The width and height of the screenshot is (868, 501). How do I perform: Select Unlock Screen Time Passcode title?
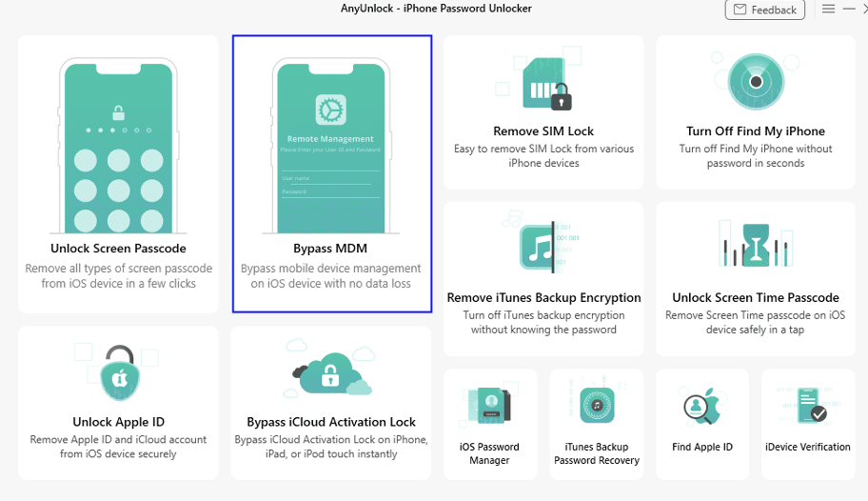756,297
